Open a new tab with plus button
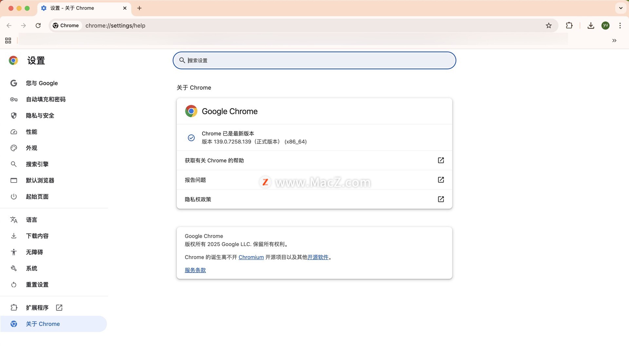Viewport: 629px width, 364px height. [140, 8]
